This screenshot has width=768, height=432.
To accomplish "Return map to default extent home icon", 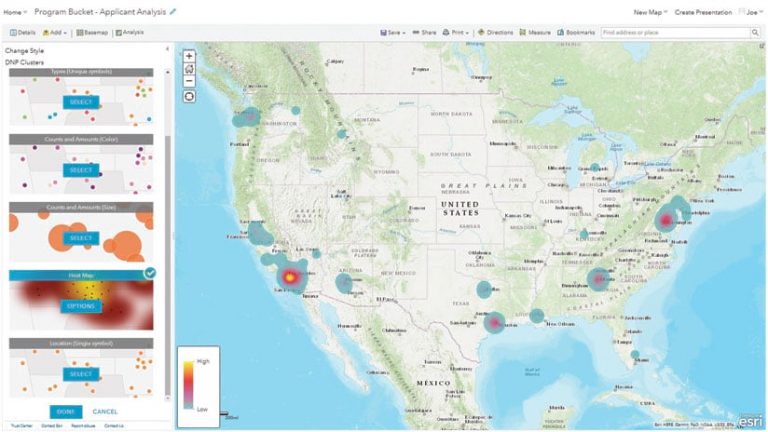I will pyautogui.click(x=189, y=69).
